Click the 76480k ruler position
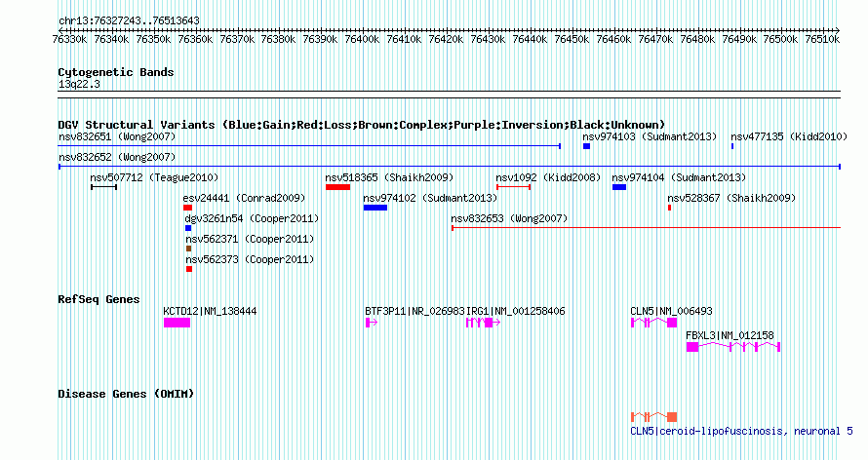Viewport: 868px width, 460px height. click(697, 39)
